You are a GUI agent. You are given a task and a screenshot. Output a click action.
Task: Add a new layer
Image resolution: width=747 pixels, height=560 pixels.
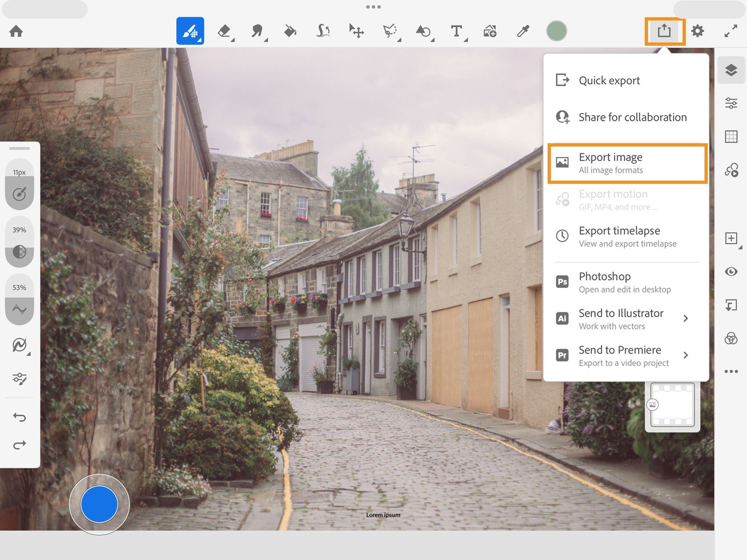pos(732,238)
